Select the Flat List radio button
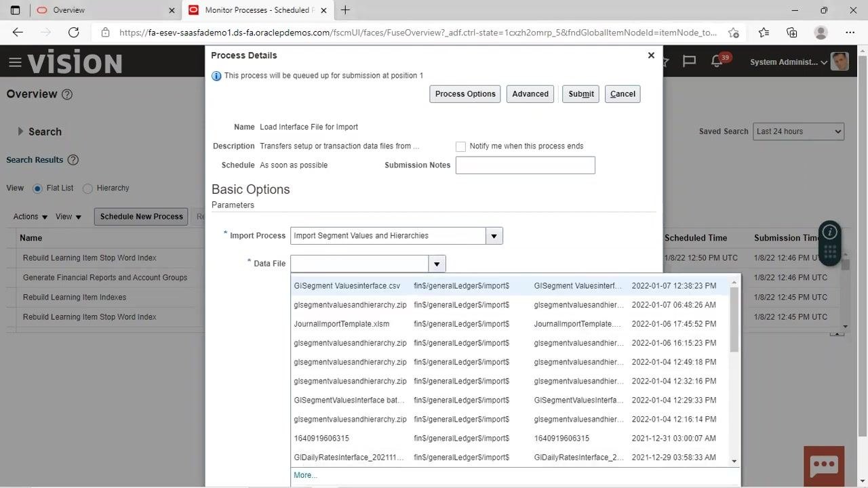 (37, 188)
